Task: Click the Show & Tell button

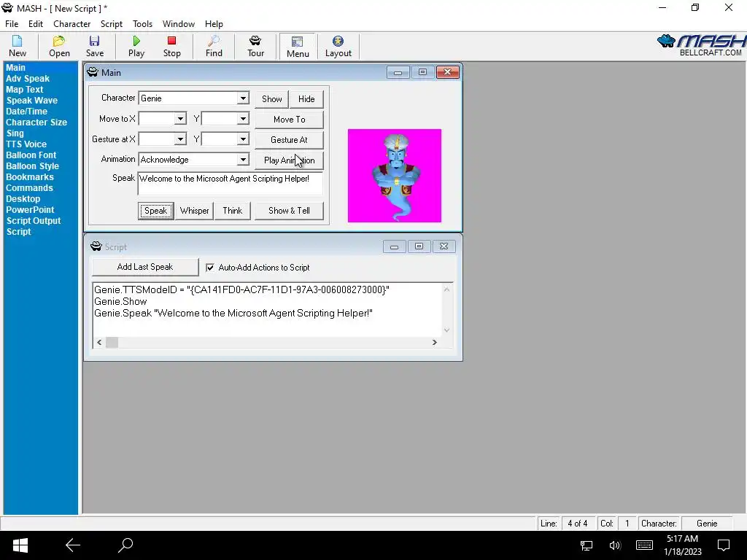Action: click(x=289, y=211)
